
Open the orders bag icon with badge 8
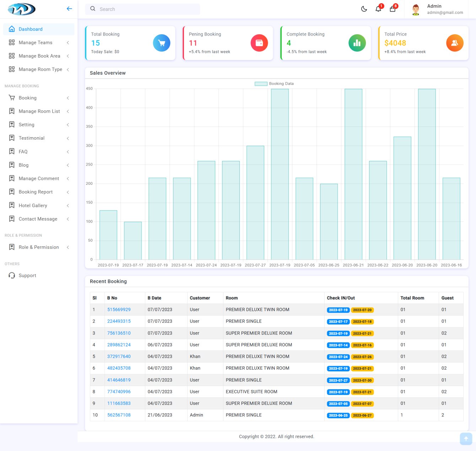pos(392,9)
